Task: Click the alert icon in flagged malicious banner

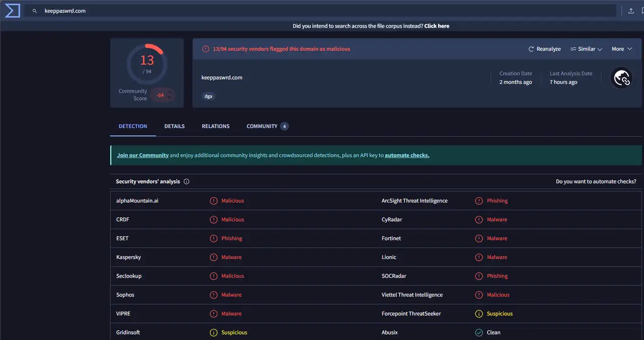Action: [206, 49]
